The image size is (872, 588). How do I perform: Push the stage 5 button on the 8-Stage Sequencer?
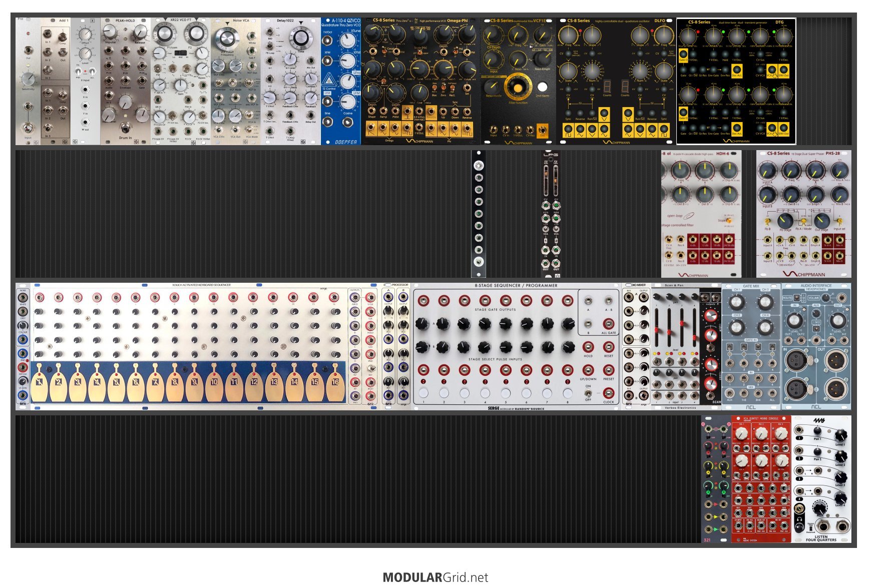coord(506,393)
